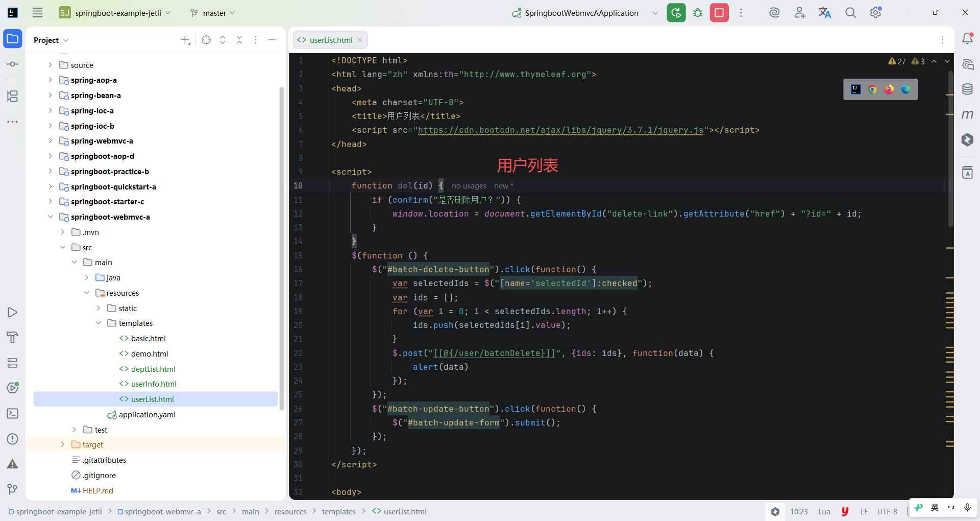Open the master branch dropdown
Viewport: 980px width, 521px height.
tap(213, 13)
